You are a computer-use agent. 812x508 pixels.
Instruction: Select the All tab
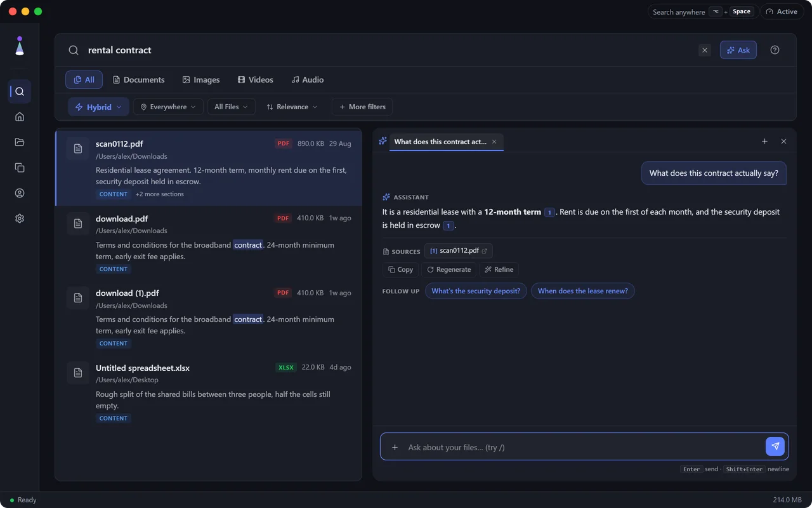point(84,79)
